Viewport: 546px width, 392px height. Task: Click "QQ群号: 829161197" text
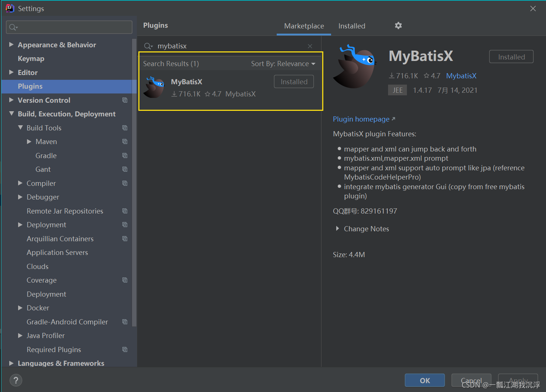[x=365, y=211]
